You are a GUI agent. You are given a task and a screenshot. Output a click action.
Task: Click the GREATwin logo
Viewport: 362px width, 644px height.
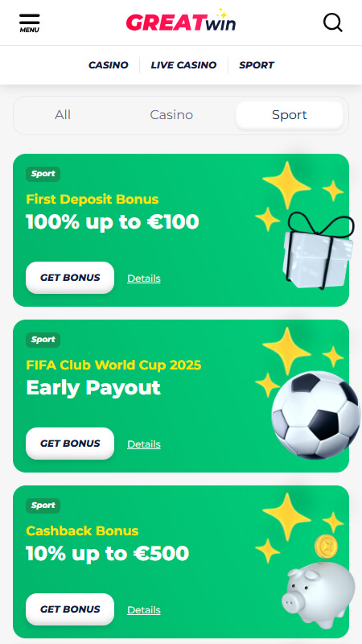click(181, 21)
